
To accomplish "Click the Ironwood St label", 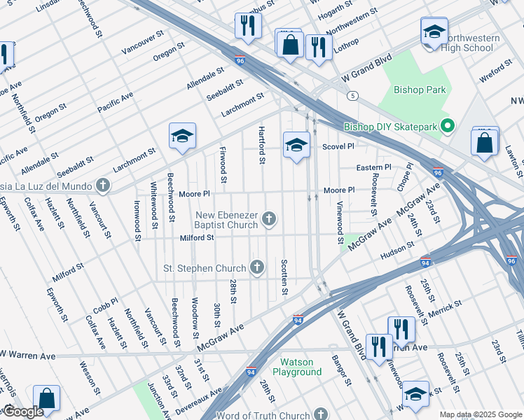I will (x=137, y=220).
